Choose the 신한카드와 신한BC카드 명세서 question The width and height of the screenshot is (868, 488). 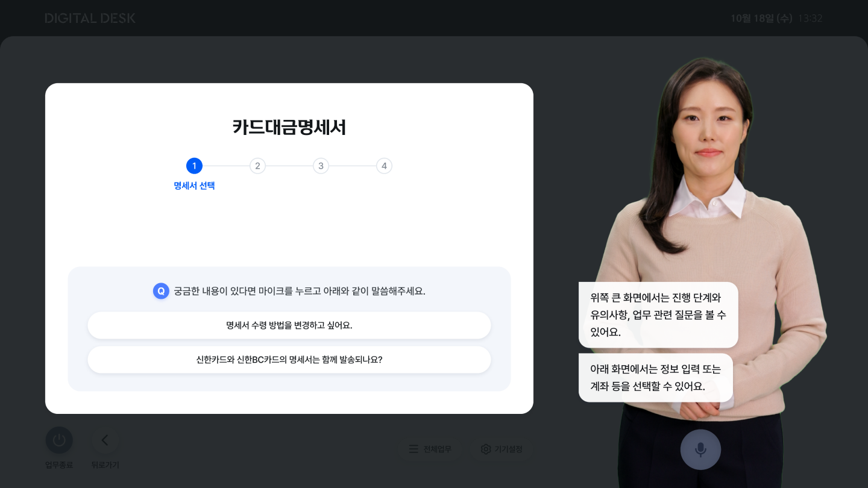point(289,360)
